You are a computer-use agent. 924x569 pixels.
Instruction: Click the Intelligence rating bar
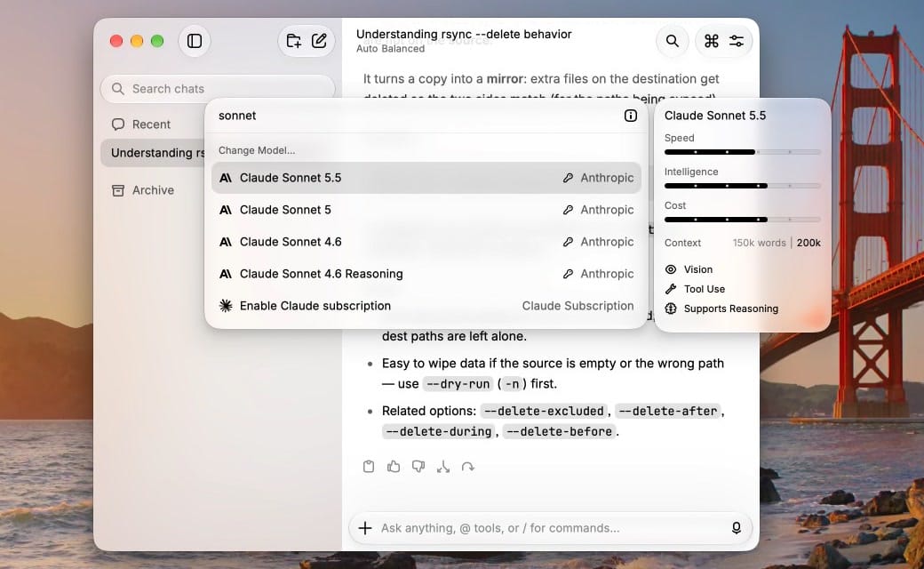[x=743, y=186]
